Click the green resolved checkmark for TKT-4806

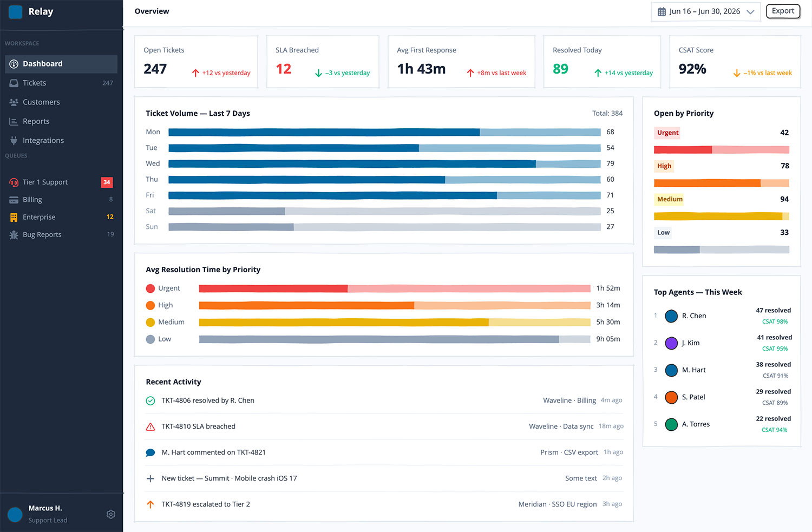pos(150,401)
